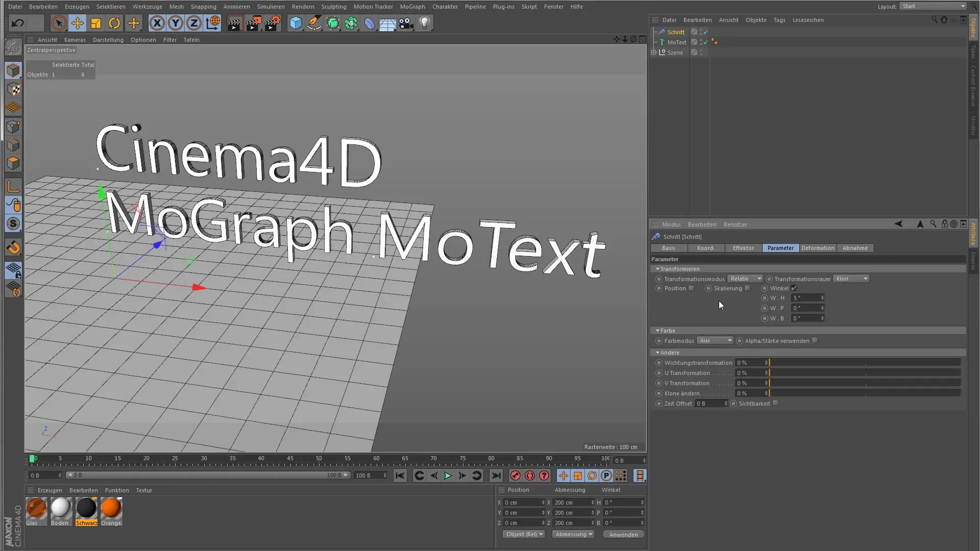Toggle X axis lock
This screenshot has height=551, width=980.
(x=157, y=23)
